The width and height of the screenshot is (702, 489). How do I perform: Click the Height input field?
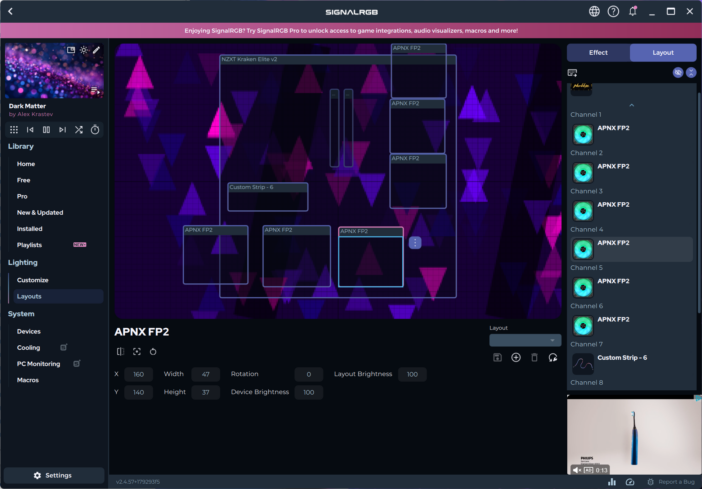[x=205, y=392]
